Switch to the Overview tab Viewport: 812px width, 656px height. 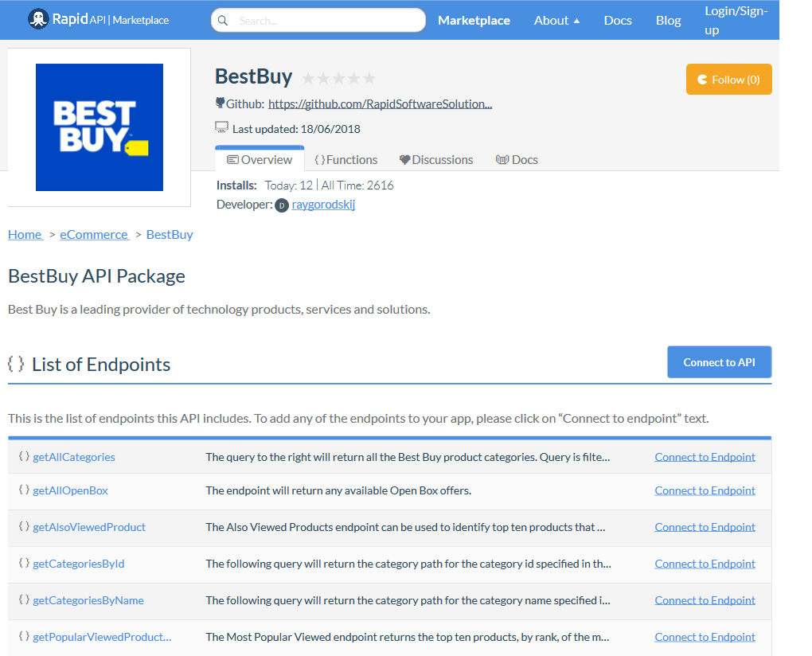[260, 159]
